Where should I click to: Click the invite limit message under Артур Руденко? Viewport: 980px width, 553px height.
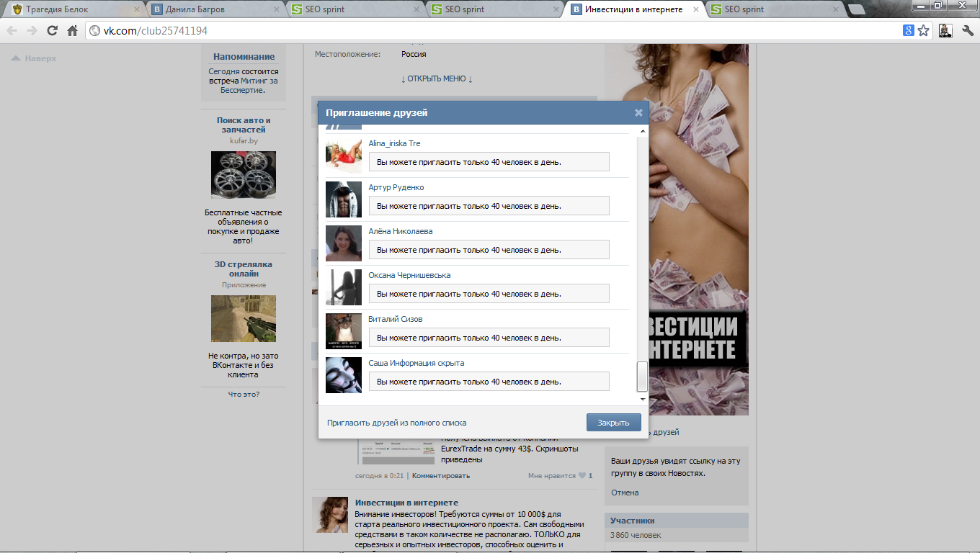489,206
